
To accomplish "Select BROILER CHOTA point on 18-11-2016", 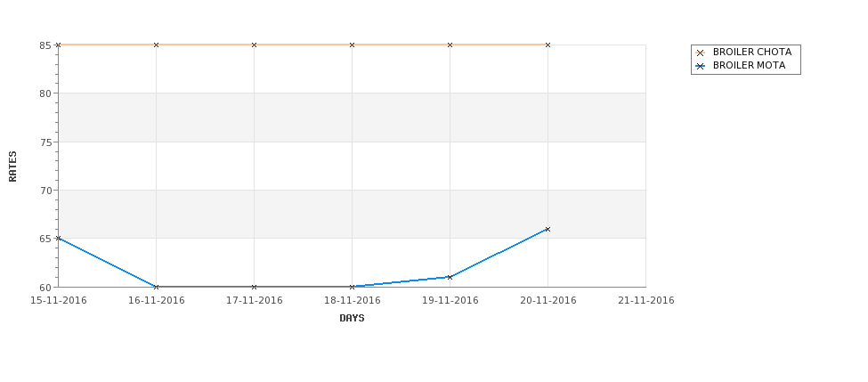I will (x=352, y=45).
